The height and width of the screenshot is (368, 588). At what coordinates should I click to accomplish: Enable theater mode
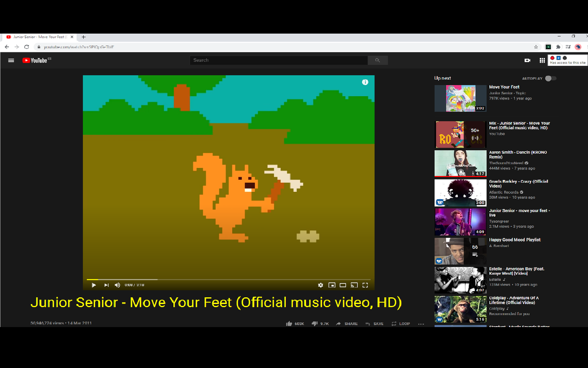[343, 285]
